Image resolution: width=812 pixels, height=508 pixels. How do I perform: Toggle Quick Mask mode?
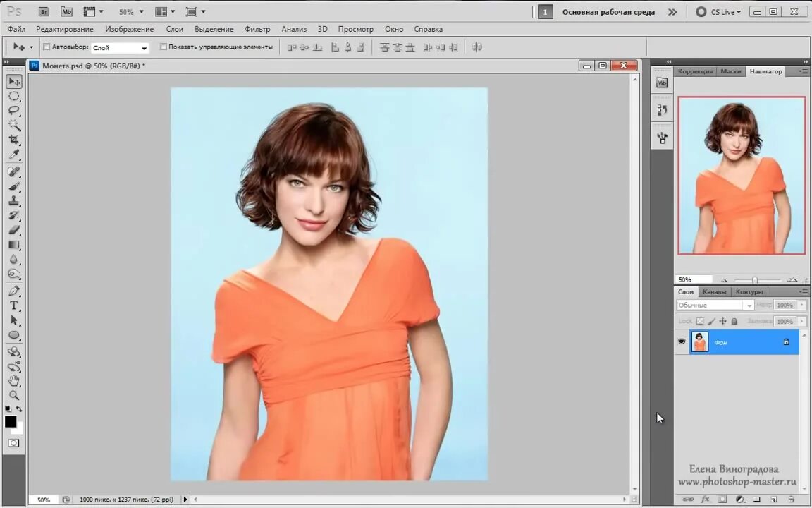[x=13, y=443]
